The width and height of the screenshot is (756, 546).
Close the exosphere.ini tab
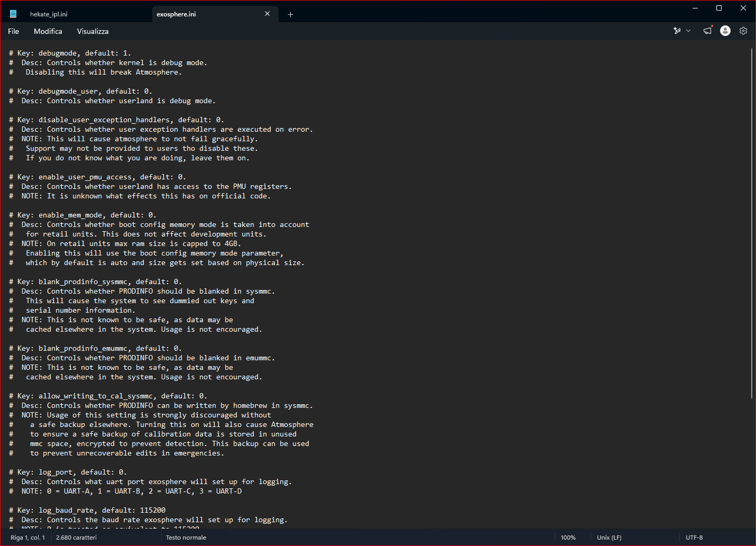268,14
